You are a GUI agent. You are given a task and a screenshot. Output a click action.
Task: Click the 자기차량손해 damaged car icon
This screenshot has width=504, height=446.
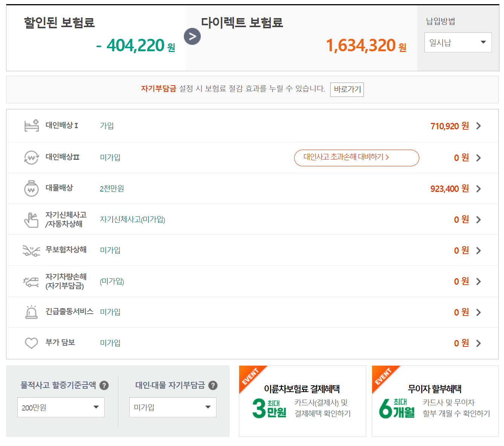coord(32,282)
